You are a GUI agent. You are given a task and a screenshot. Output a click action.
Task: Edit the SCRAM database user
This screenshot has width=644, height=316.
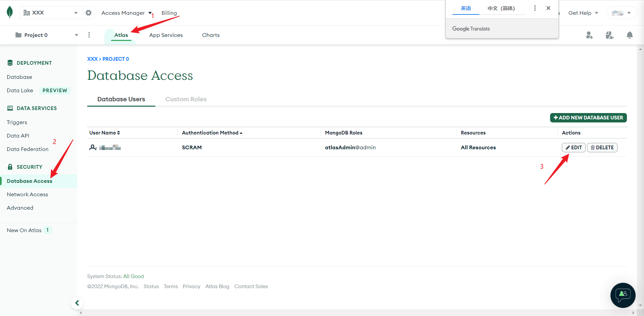[574, 148]
